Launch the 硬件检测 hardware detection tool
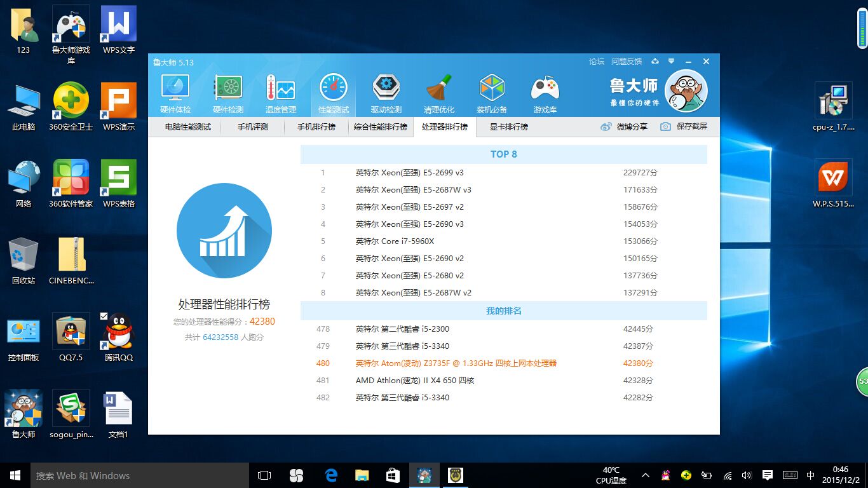This screenshot has width=868, height=488. (x=227, y=92)
